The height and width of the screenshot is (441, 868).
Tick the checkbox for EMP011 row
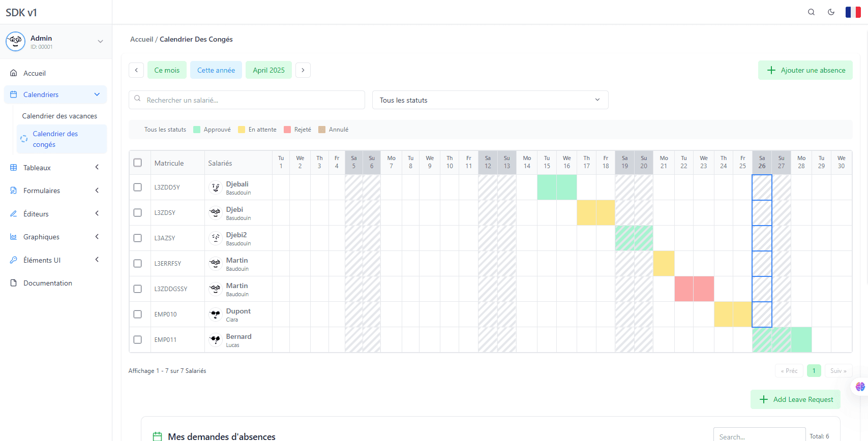click(137, 339)
